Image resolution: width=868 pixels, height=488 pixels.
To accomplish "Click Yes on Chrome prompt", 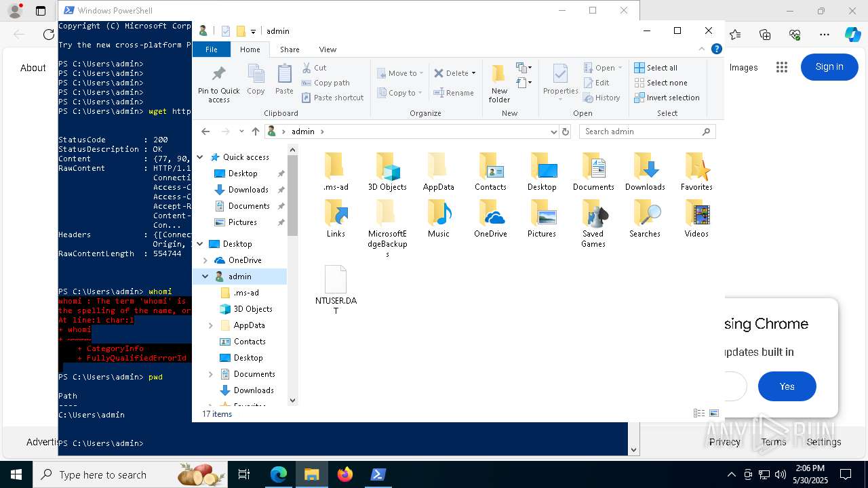I will pyautogui.click(x=787, y=386).
